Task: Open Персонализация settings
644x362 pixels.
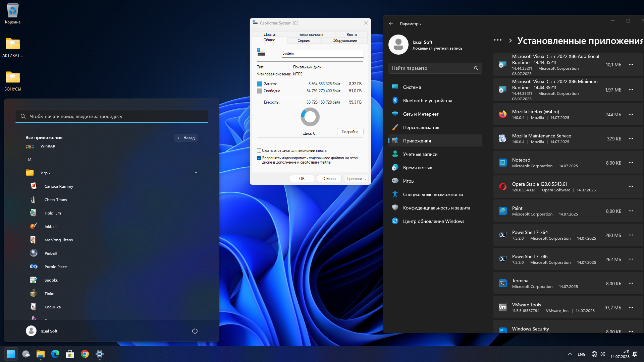Action: point(435,127)
